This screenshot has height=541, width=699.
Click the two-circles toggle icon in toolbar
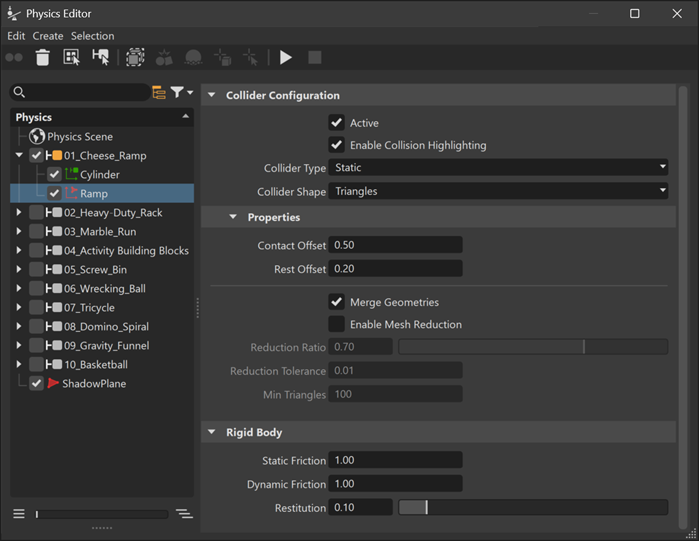click(x=14, y=57)
